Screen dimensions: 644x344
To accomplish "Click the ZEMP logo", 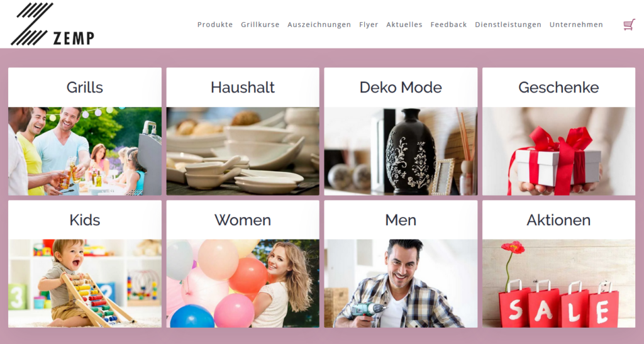I will coord(53,24).
